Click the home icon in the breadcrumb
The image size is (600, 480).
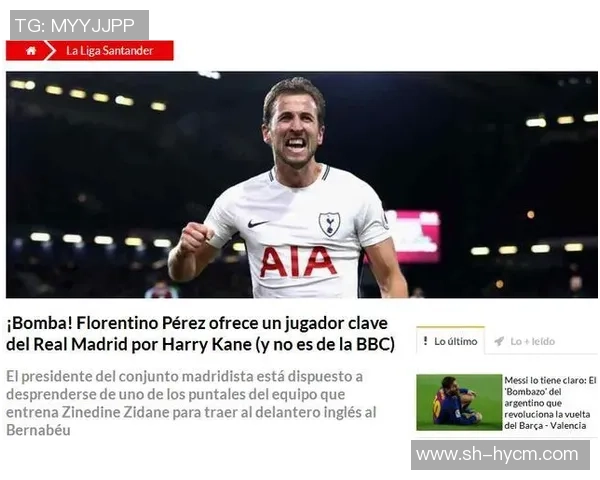point(31,51)
